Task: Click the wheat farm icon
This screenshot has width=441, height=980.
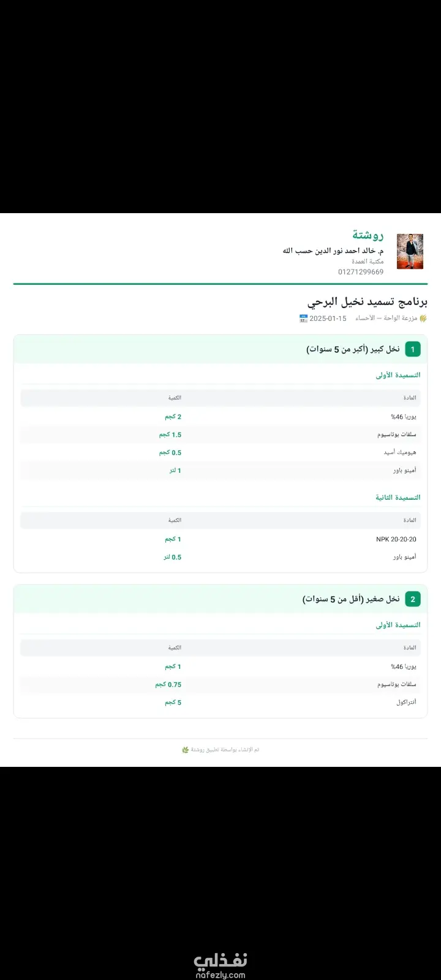Action: tap(423, 318)
